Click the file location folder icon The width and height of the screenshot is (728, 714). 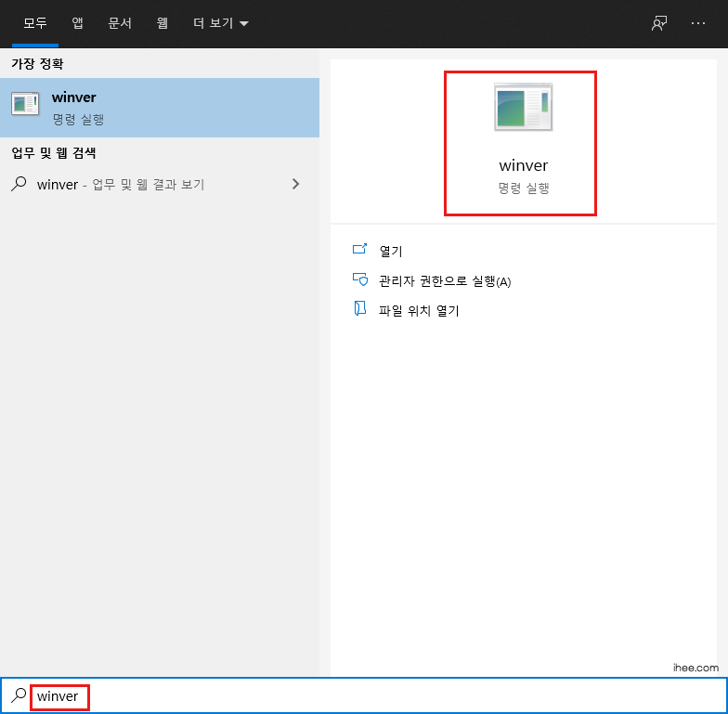pyautogui.click(x=360, y=308)
